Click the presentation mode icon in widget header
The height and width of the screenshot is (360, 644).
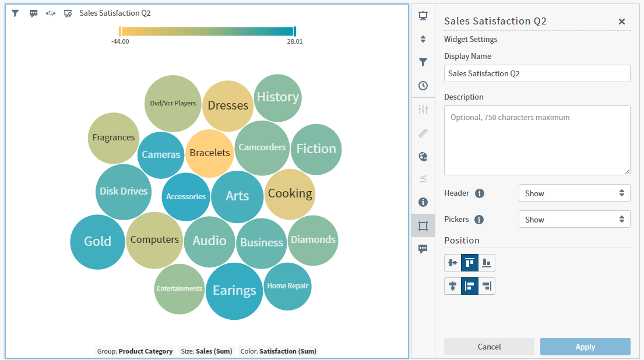pyautogui.click(x=68, y=13)
